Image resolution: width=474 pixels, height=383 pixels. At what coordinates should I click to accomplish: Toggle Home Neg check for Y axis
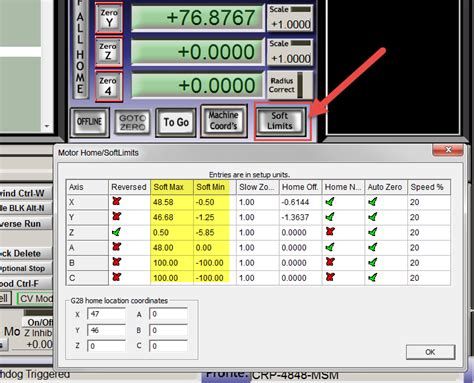pos(330,217)
